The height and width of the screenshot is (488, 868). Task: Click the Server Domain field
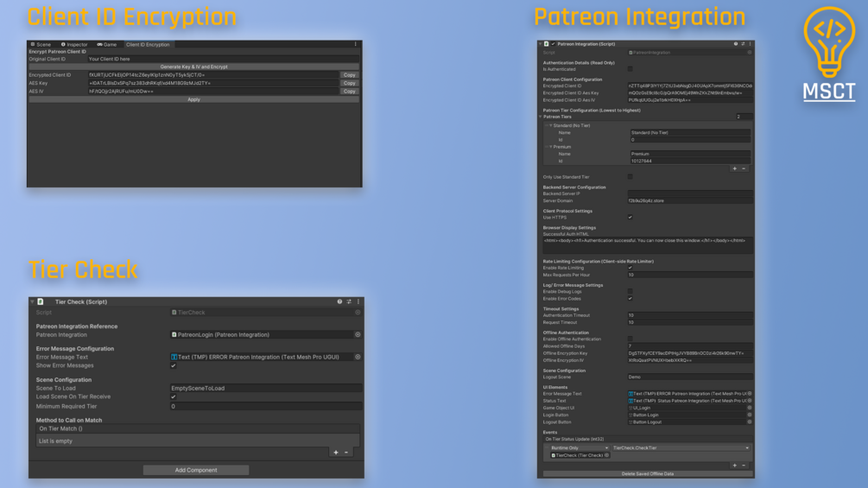(x=690, y=201)
